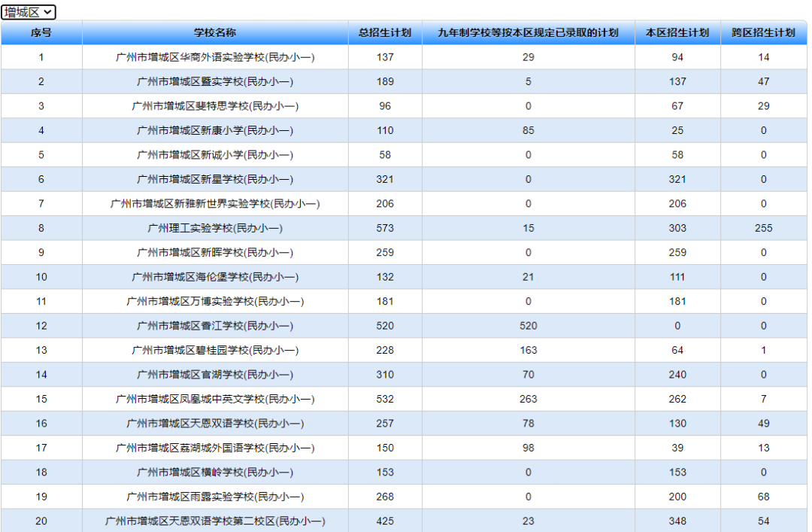Click the 学校名称 column header
Viewport: 812px width, 532px height.
point(215,32)
